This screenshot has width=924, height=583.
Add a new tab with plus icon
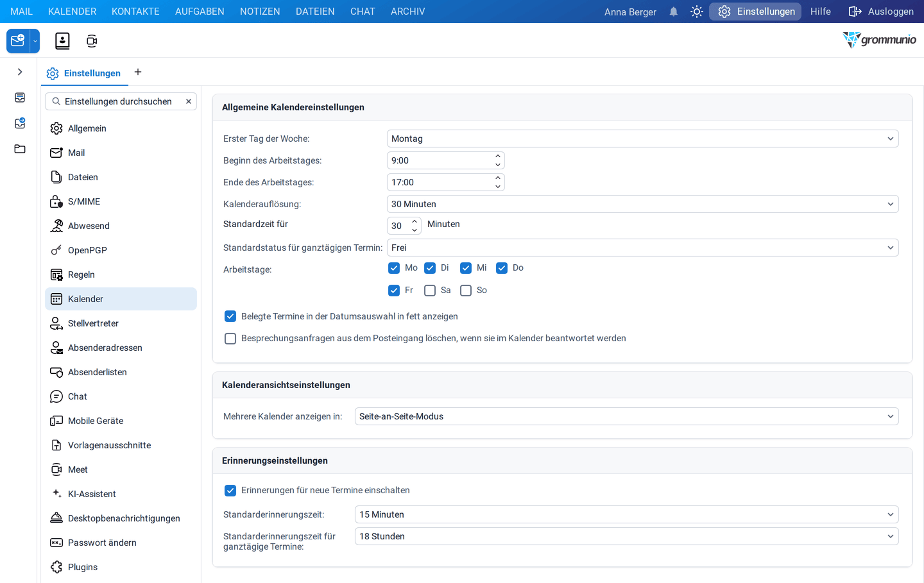[x=138, y=72]
